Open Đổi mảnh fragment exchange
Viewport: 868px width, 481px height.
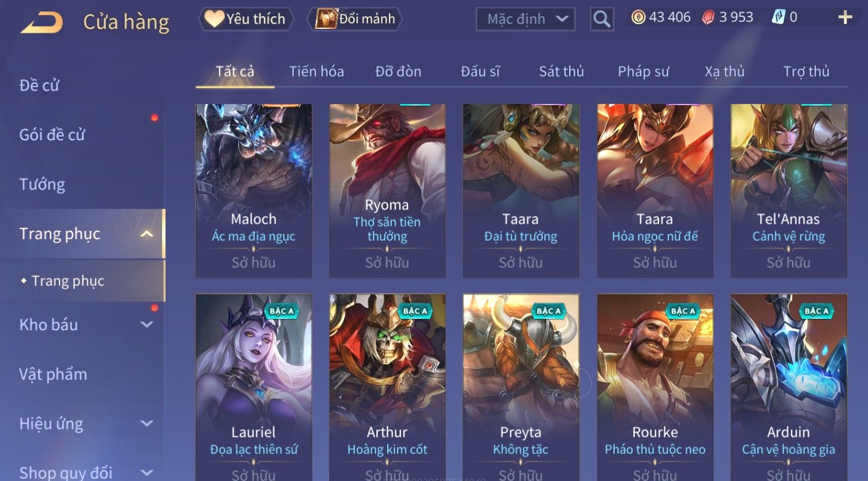click(356, 19)
